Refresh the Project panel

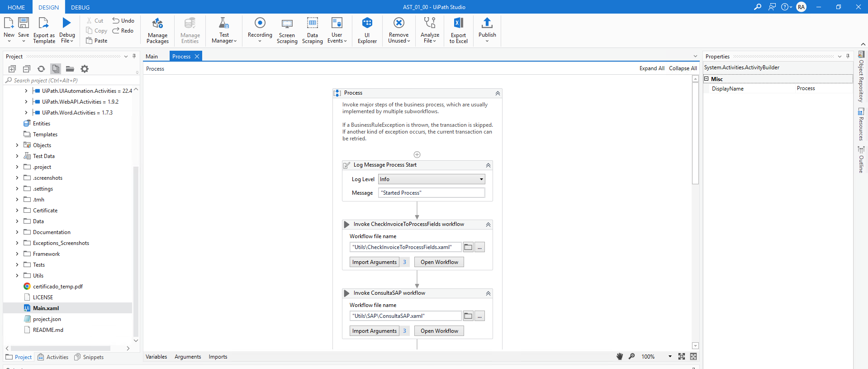pos(41,69)
